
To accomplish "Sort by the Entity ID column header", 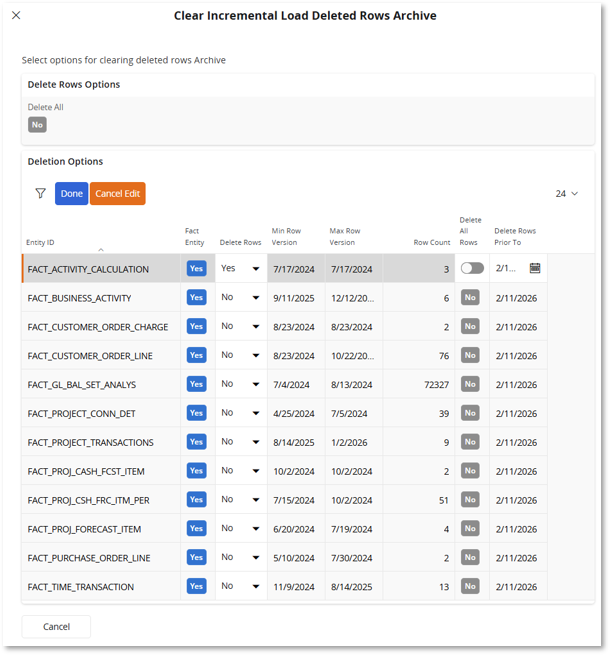I will [40, 242].
